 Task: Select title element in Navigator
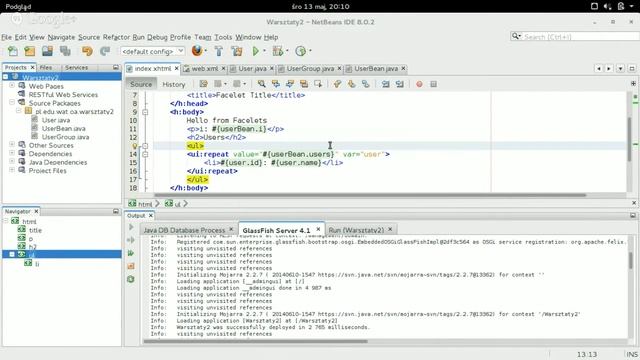pos(35,230)
